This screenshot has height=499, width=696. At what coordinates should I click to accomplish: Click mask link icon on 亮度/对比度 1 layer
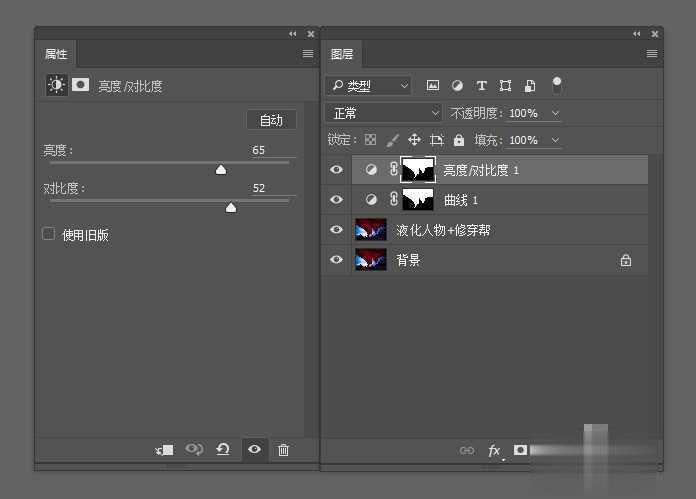click(x=394, y=169)
